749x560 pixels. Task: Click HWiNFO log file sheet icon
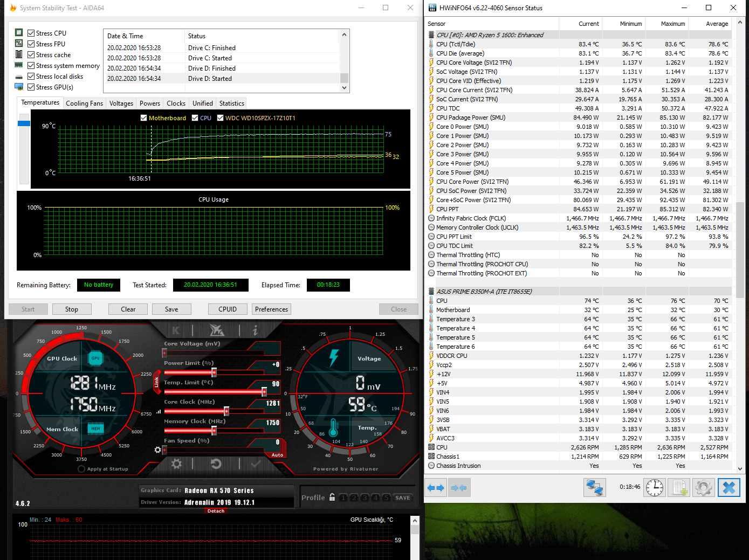point(679,488)
